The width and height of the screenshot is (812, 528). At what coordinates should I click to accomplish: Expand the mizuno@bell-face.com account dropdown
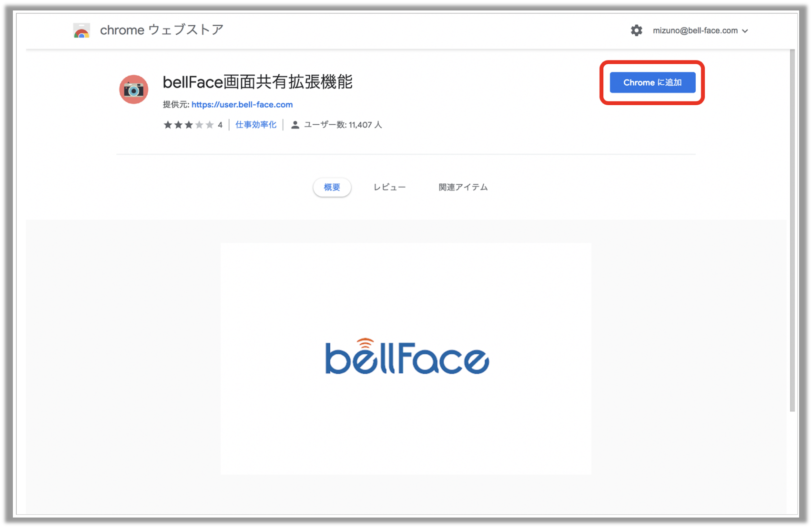tap(700, 30)
